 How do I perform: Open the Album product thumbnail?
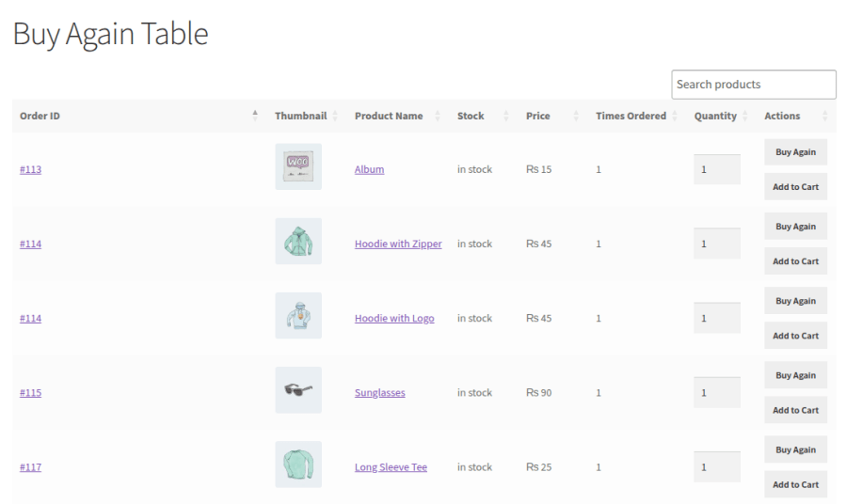298,166
